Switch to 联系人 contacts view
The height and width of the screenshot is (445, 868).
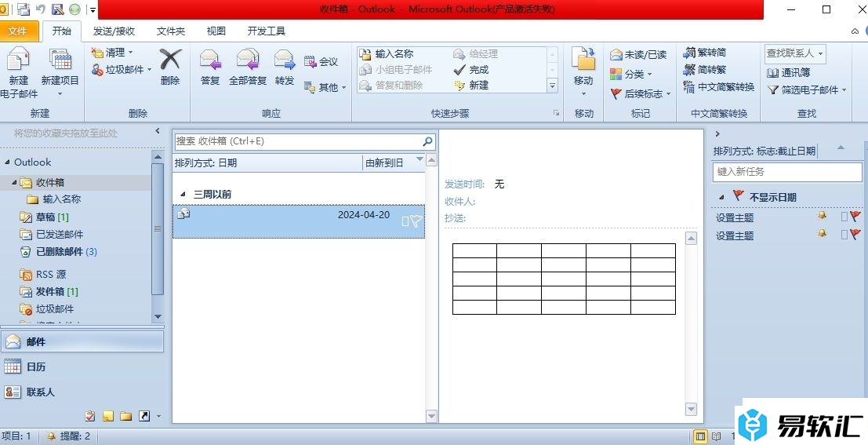click(82, 392)
